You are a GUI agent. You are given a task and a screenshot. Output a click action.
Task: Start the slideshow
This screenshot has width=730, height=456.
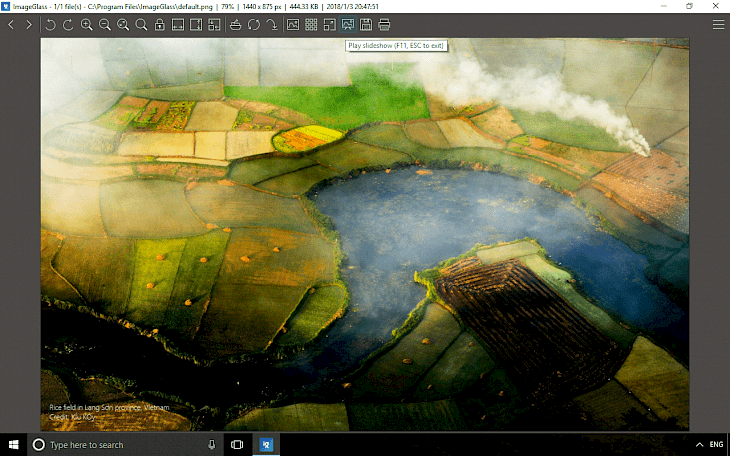[x=348, y=25]
